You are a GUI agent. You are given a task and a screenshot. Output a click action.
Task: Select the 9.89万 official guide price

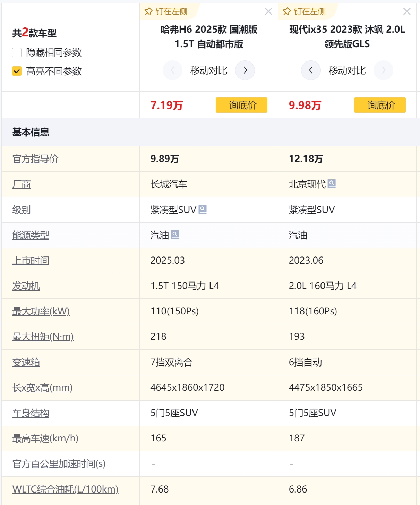[x=165, y=159]
